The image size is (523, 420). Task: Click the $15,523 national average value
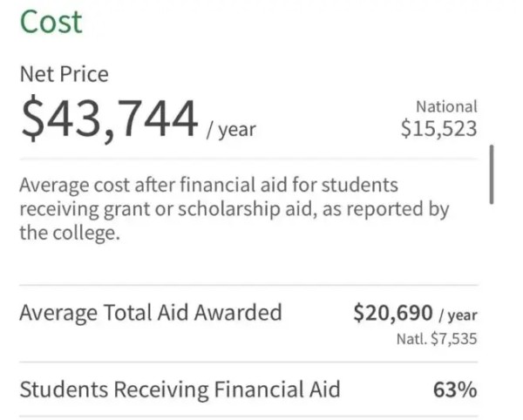pos(438,129)
